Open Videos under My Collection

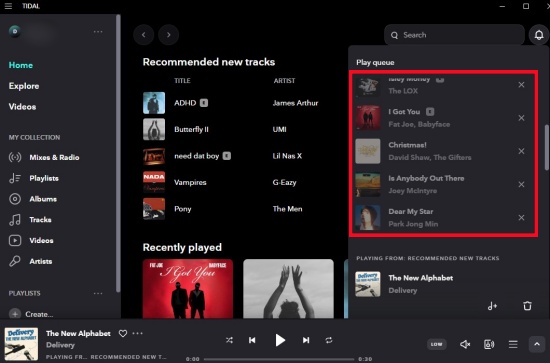coord(31,240)
